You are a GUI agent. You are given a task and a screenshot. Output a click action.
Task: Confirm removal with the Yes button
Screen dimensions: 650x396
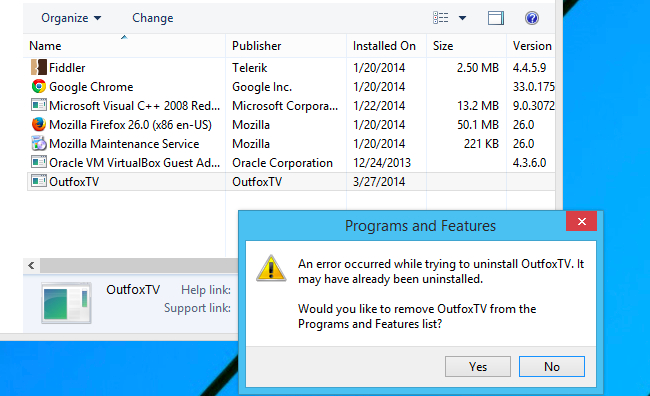[478, 367]
